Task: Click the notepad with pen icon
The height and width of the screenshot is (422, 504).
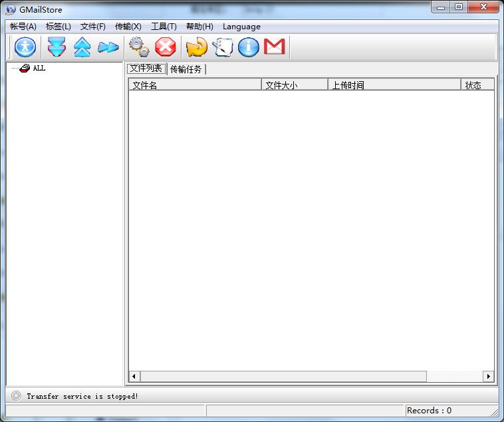Action: 223,47
